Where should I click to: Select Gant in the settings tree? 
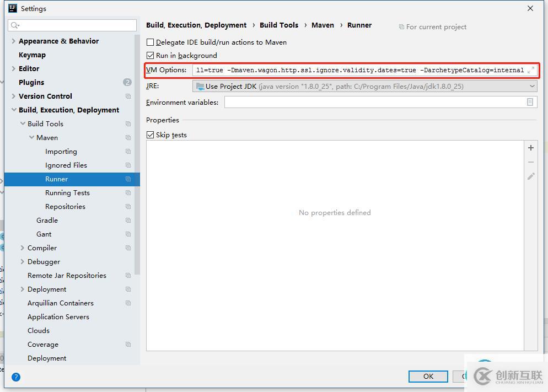click(44, 234)
